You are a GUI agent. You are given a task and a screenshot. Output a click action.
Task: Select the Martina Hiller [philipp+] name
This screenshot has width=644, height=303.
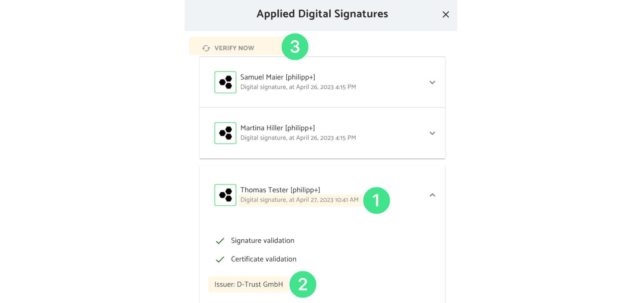pyautogui.click(x=278, y=128)
